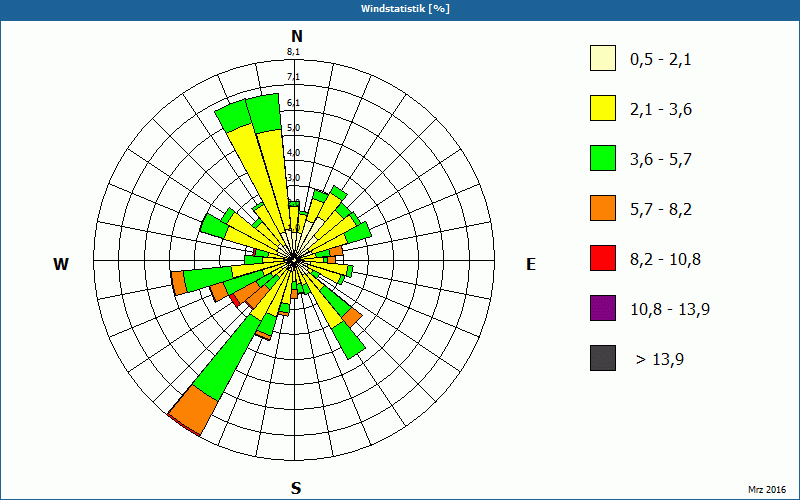The height and width of the screenshot is (500, 800).
Task: Click the N compass label
Action: click(x=297, y=36)
